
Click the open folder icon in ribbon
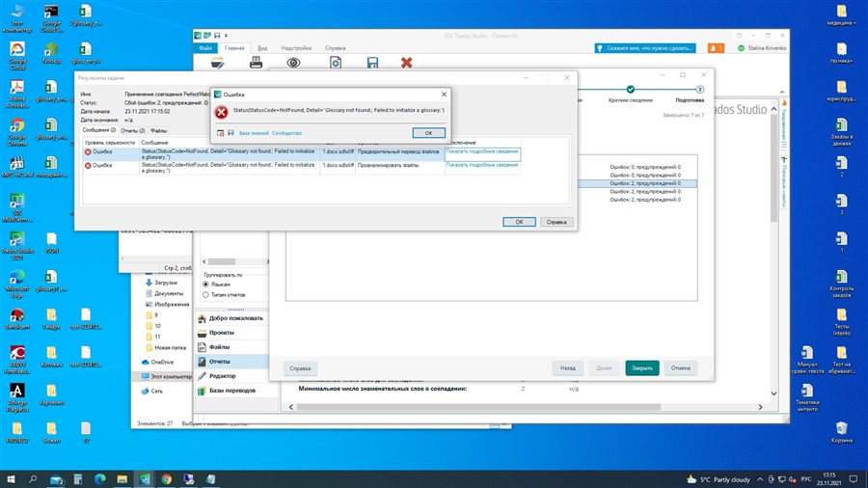pos(218,63)
